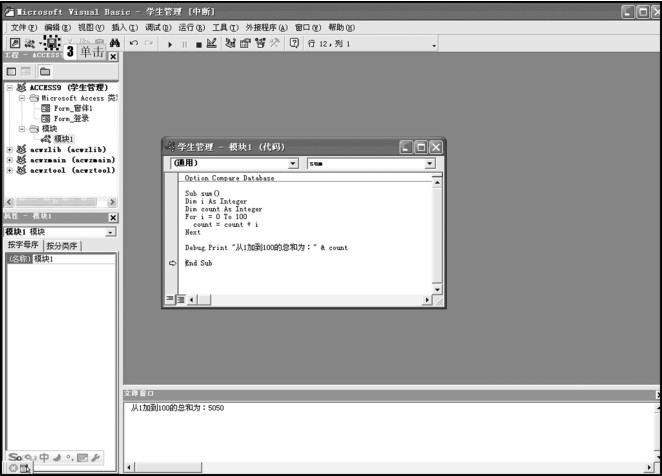Toggle Folders icon in project panel

tap(45, 71)
